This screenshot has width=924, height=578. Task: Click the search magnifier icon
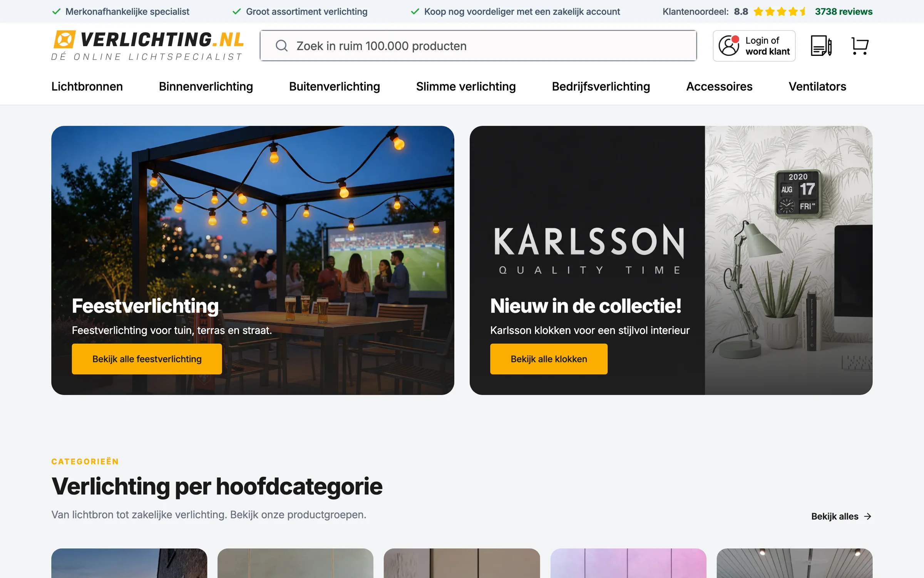pos(281,46)
